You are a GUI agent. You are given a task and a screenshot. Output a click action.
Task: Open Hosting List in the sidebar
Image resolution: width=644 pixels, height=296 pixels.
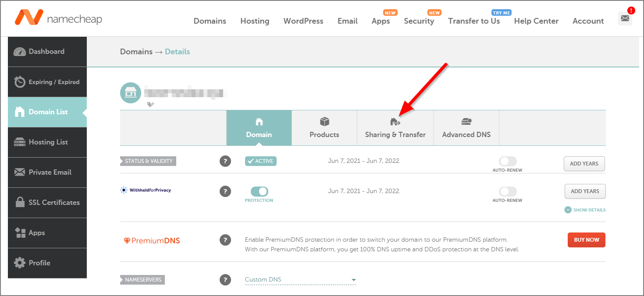tap(47, 142)
